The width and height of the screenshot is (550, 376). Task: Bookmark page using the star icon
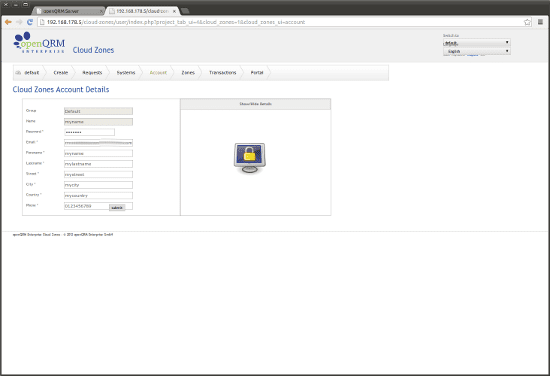click(x=527, y=22)
